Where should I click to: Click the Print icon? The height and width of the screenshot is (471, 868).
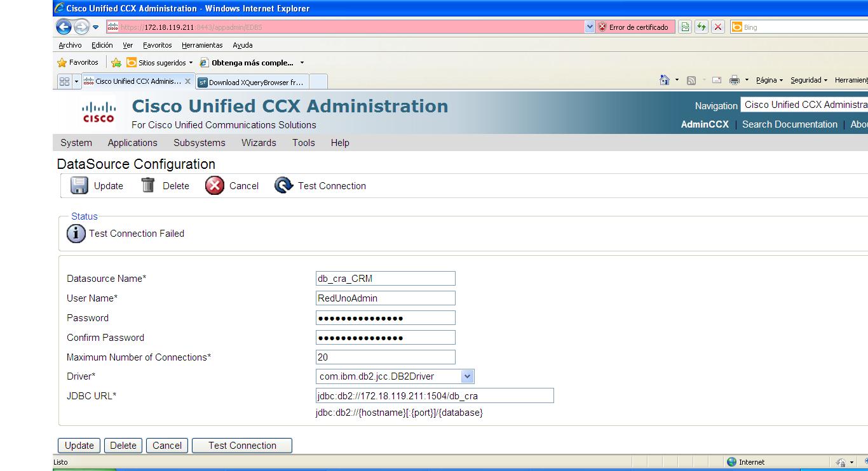pos(735,80)
